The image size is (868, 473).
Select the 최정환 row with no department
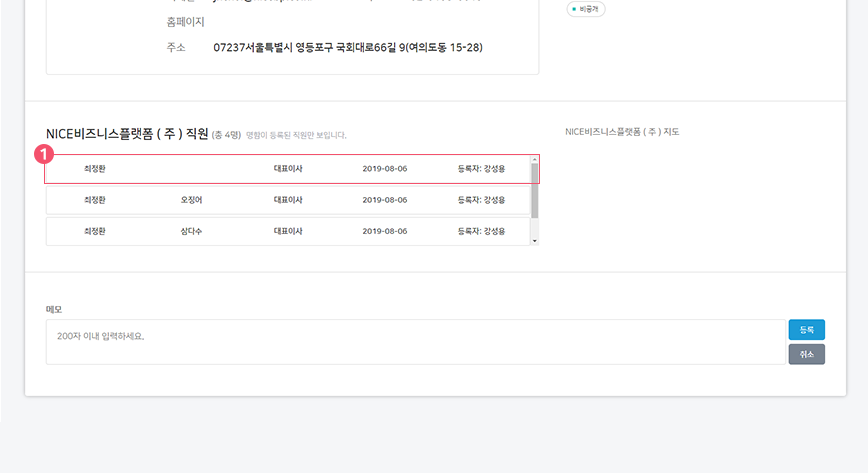pyautogui.click(x=288, y=169)
